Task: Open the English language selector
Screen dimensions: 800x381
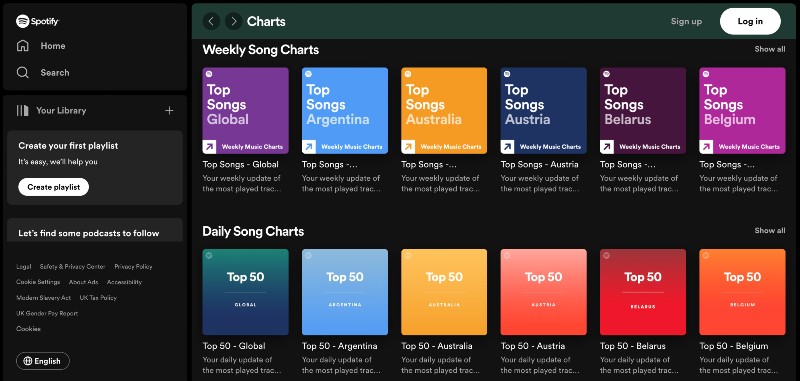Action: tap(43, 361)
